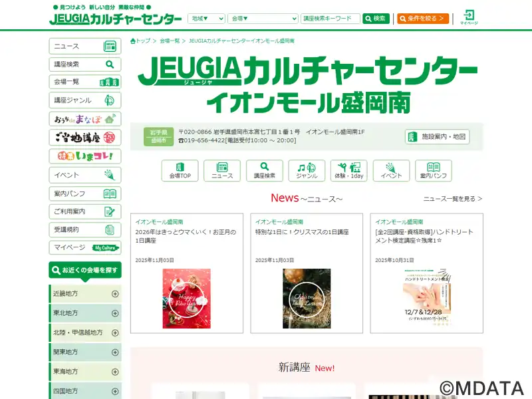
Task: Click the 案内パンフ book icon in venue nav
Action: tap(434, 171)
